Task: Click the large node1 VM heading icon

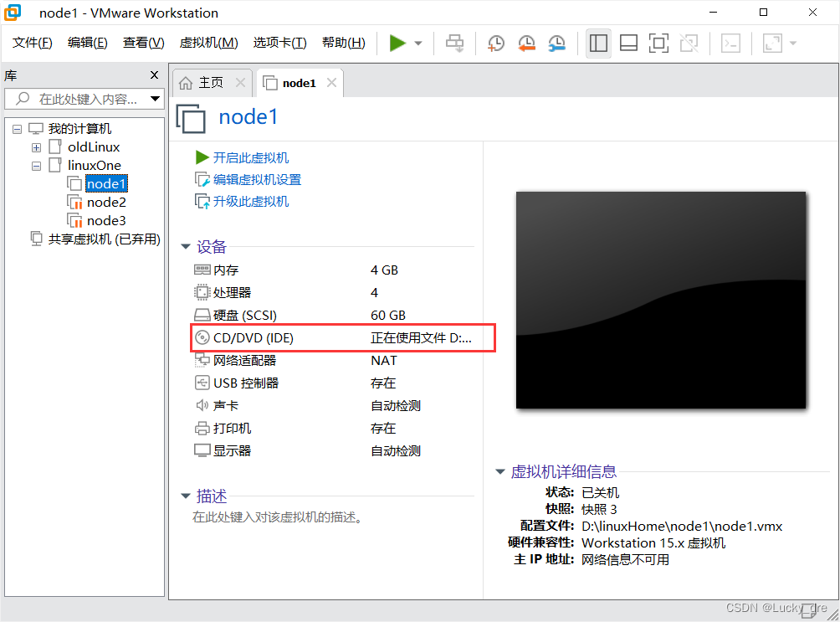Action: point(192,117)
